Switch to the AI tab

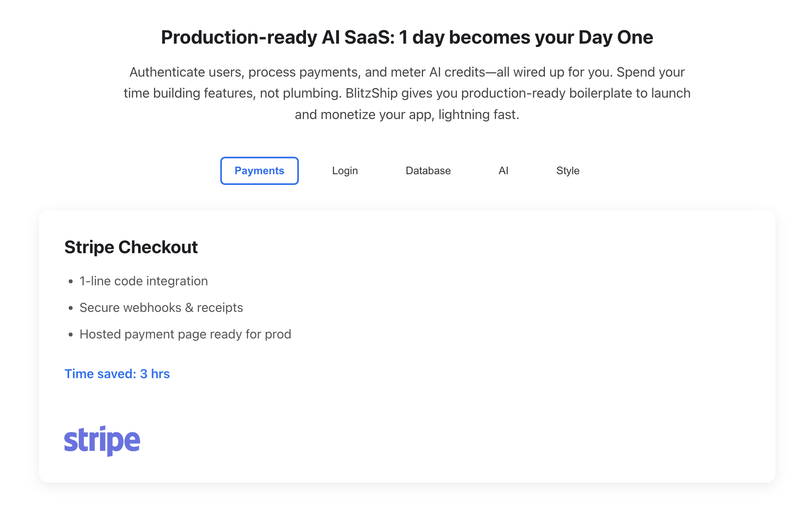coord(503,171)
